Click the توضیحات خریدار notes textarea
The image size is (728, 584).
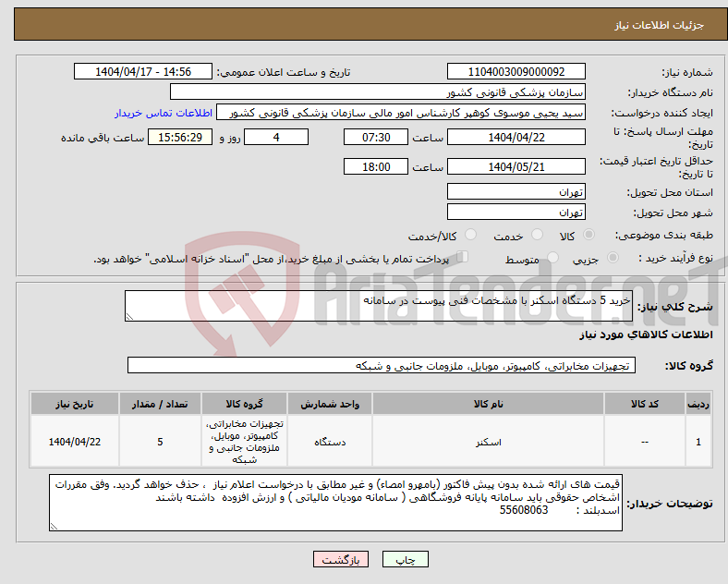point(335,503)
